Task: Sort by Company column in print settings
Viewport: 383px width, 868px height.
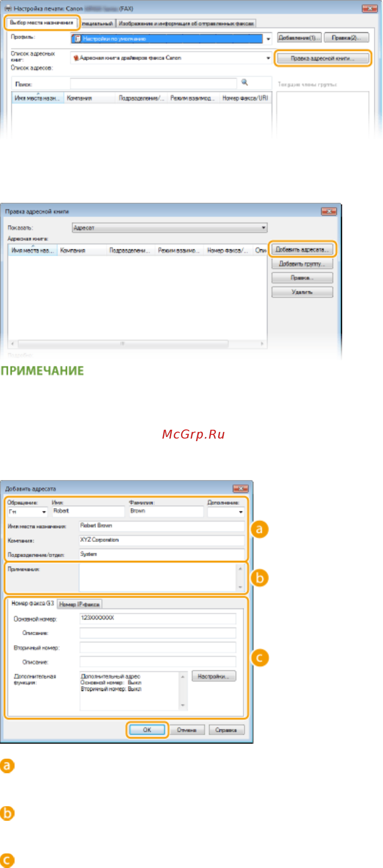Action: pyautogui.click(x=90, y=98)
